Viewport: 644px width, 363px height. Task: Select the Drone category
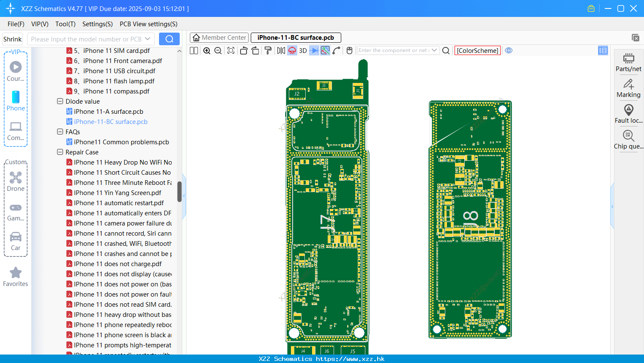[16, 181]
